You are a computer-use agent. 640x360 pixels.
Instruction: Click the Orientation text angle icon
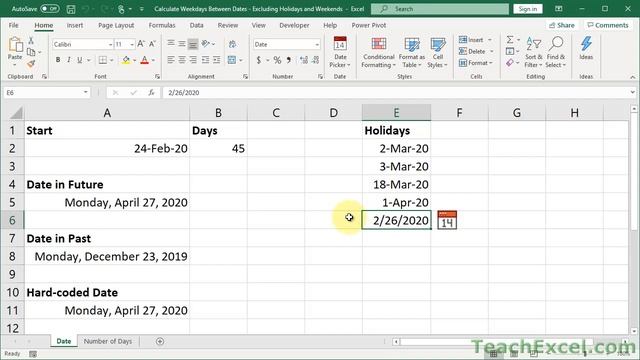pyautogui.click(x=206, y=44)
